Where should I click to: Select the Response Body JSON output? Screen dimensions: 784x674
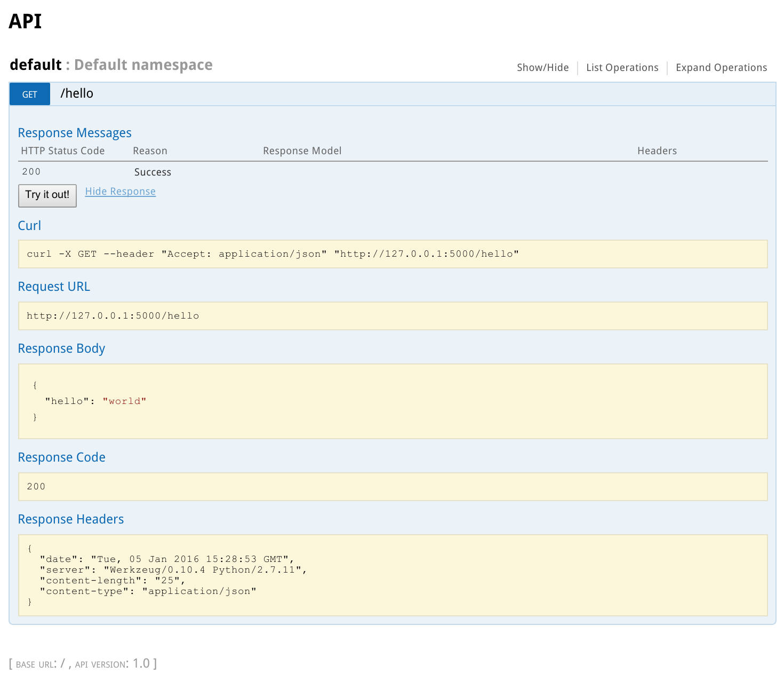click(x=392, y=401)
